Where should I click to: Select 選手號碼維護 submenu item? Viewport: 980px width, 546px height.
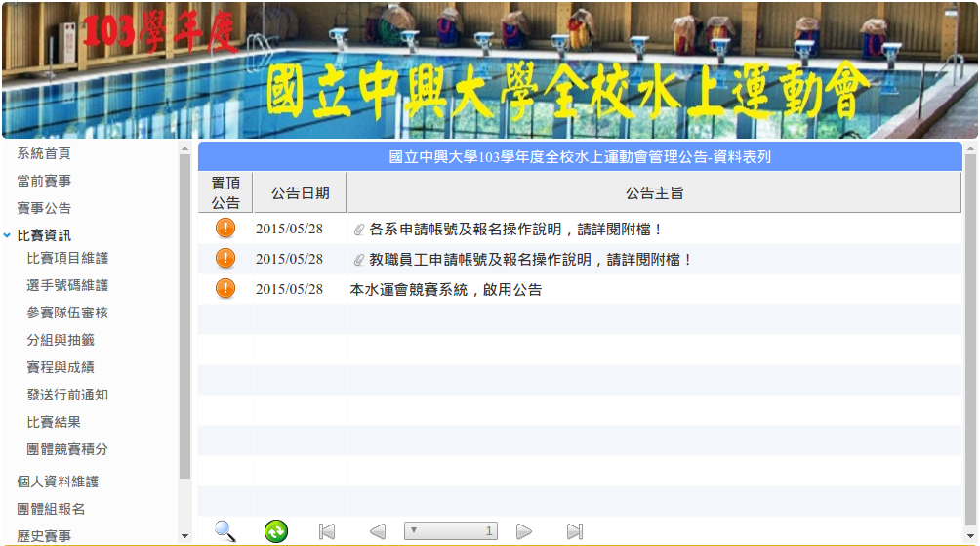click(x=67, y=285)
